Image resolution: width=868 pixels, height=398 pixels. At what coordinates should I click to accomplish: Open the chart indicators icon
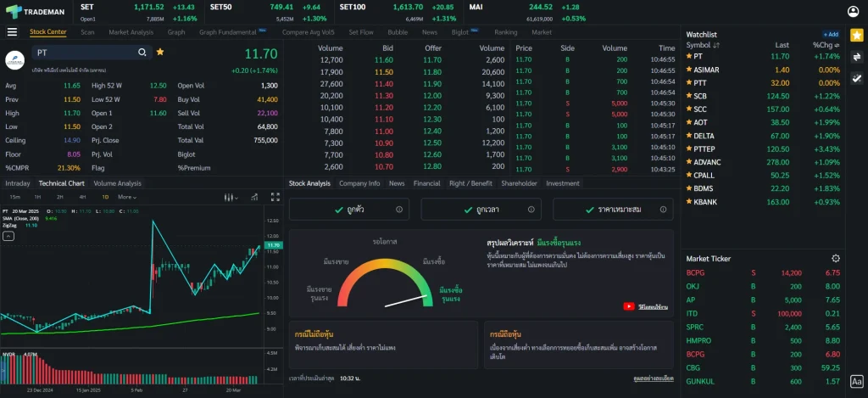pyautogui.click(x=252, y=197)
